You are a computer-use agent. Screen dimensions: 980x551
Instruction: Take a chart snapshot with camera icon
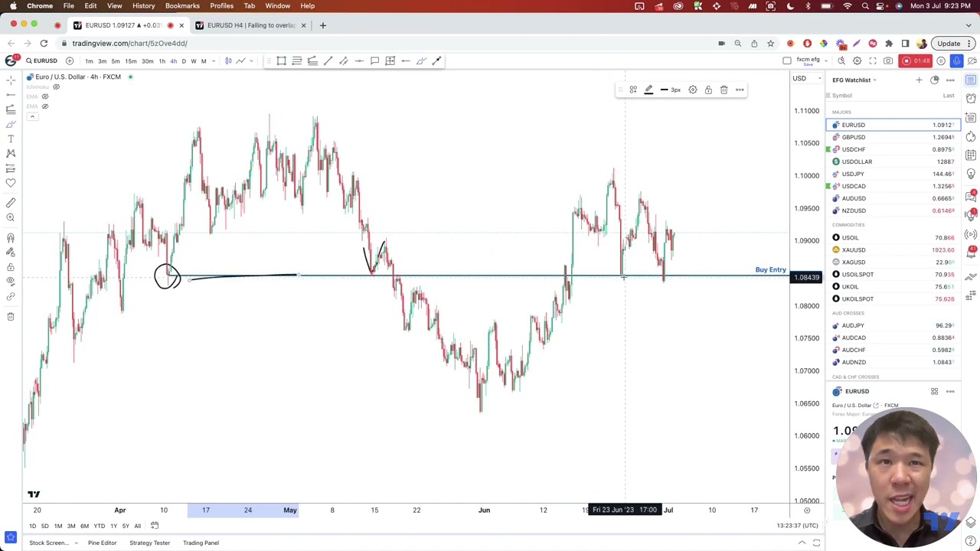click(888, 60)
